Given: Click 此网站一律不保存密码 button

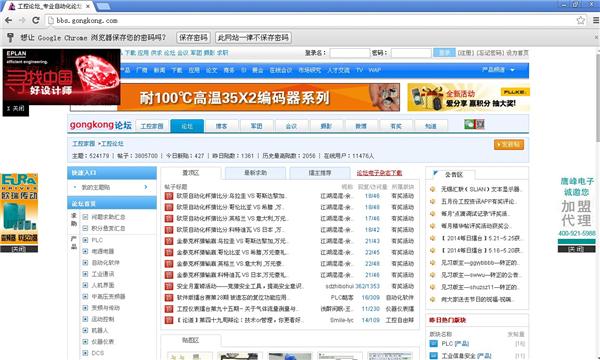Looking at the screenshot, I should point(253,37).
